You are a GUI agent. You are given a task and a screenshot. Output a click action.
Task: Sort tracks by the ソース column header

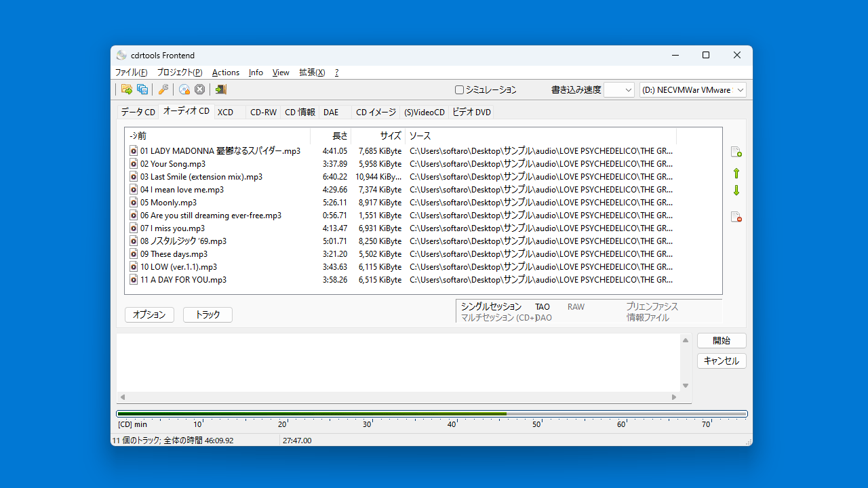541,136
